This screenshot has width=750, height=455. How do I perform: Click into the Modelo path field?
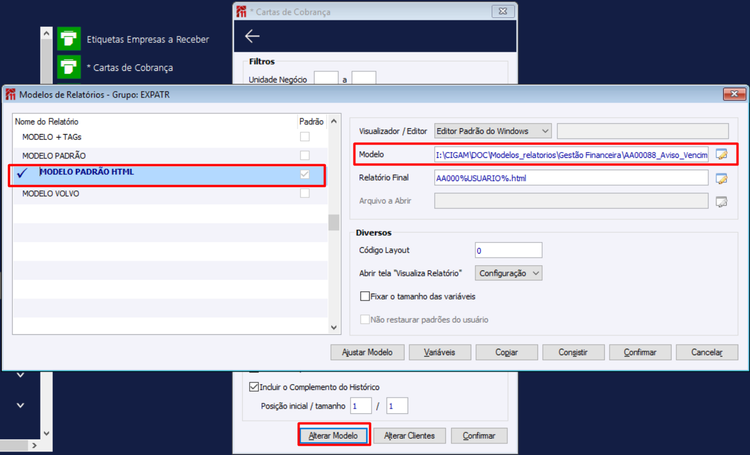571,155
